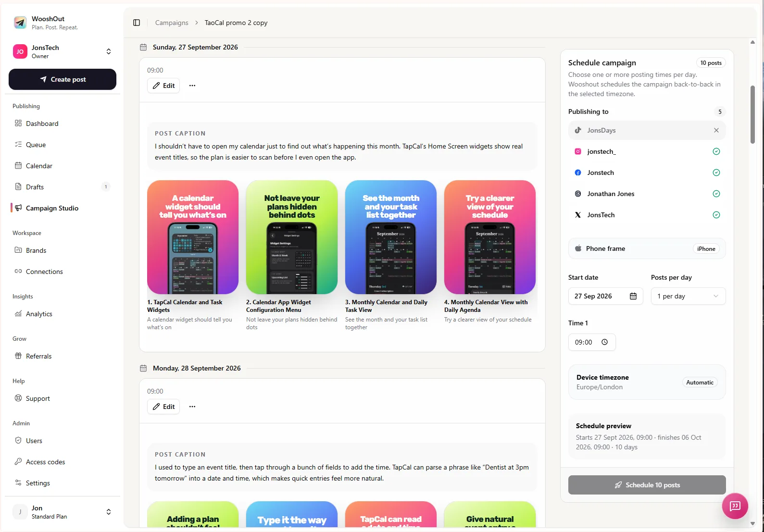Open the Posts per day dropdown
Viewport: 764px width, 532px height.
pos(688,296)
